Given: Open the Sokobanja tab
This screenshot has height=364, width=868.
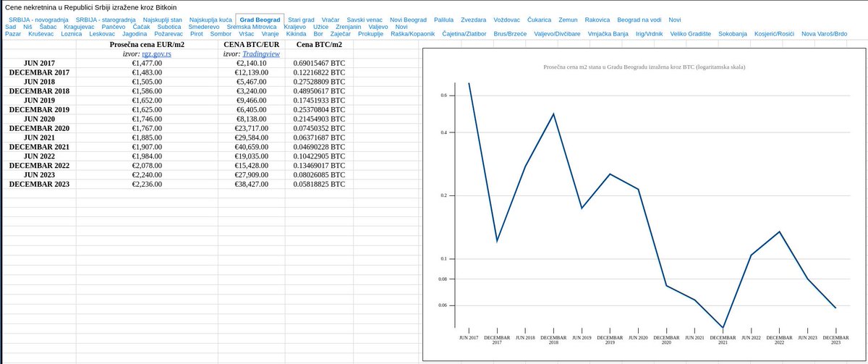Looking at the screenshot, I should point(734,34).
